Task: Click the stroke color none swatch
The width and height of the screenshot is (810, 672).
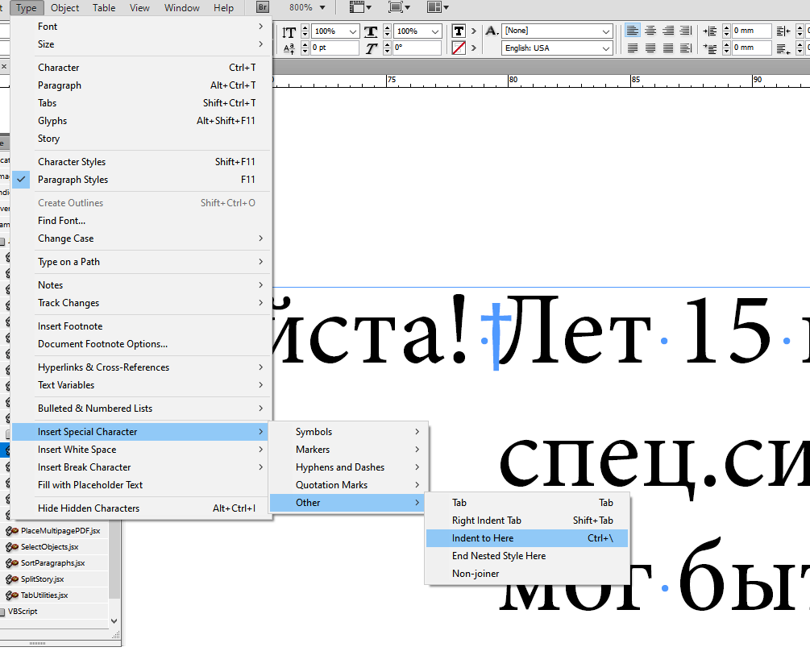Action: pyautogui.click(x=459, y=48)
